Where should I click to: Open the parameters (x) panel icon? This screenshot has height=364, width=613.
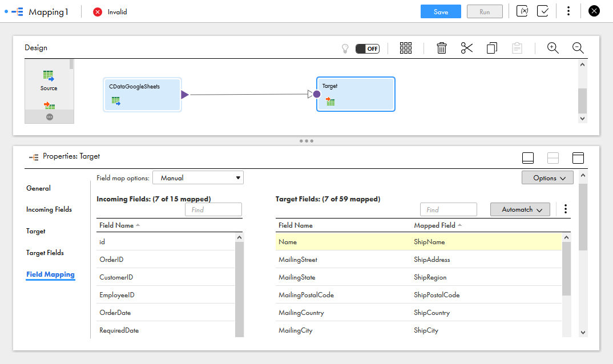pyautogui.click(x=522, y=11)
